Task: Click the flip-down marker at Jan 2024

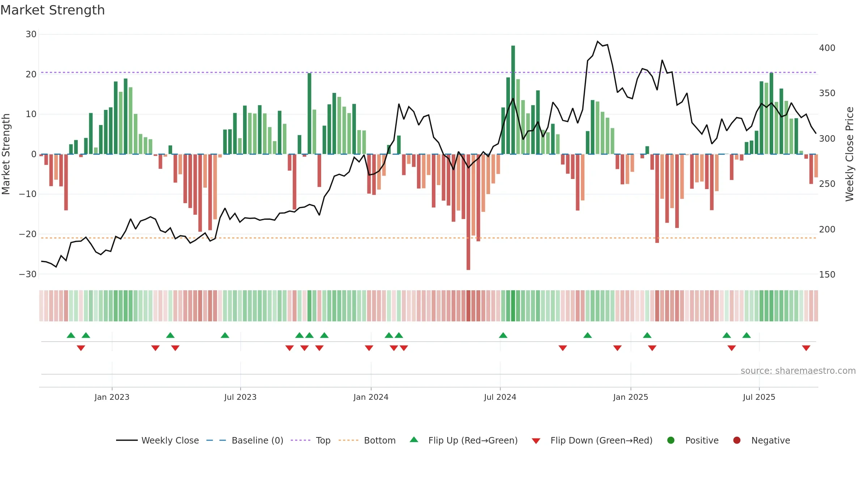Action: (x=369, y=348)
